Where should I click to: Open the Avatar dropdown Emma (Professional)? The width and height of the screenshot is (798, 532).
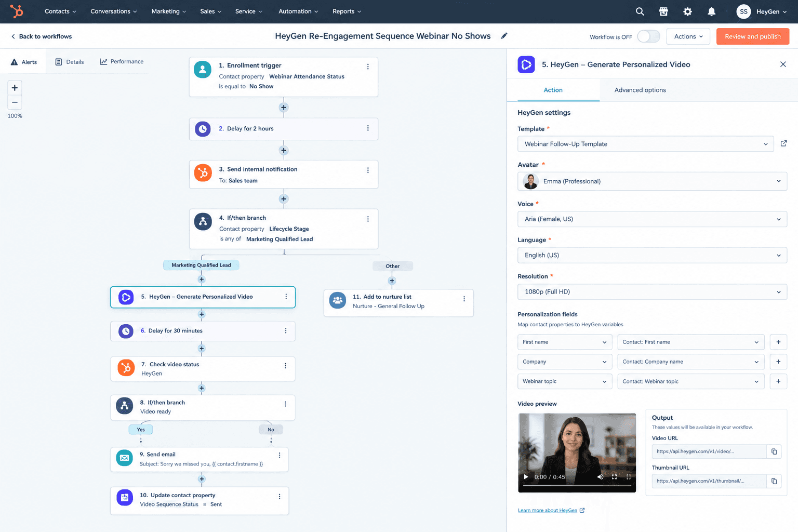(653, 181)
